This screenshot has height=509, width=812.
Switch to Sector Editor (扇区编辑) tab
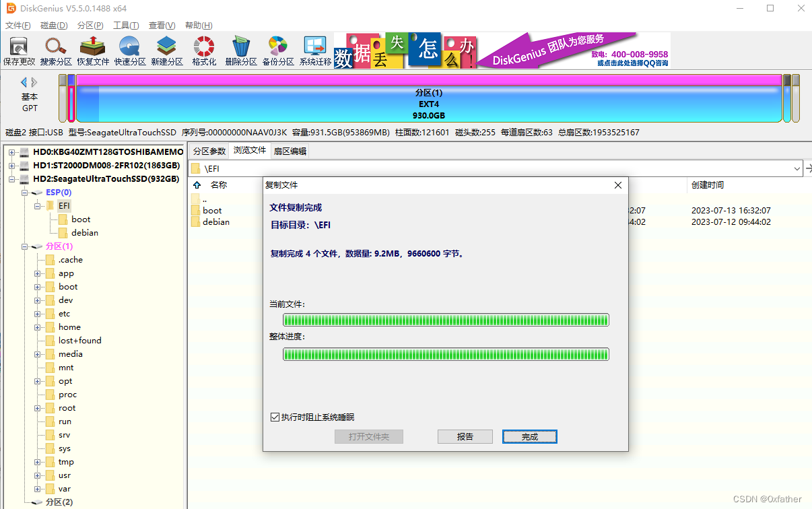coord(290,151)
